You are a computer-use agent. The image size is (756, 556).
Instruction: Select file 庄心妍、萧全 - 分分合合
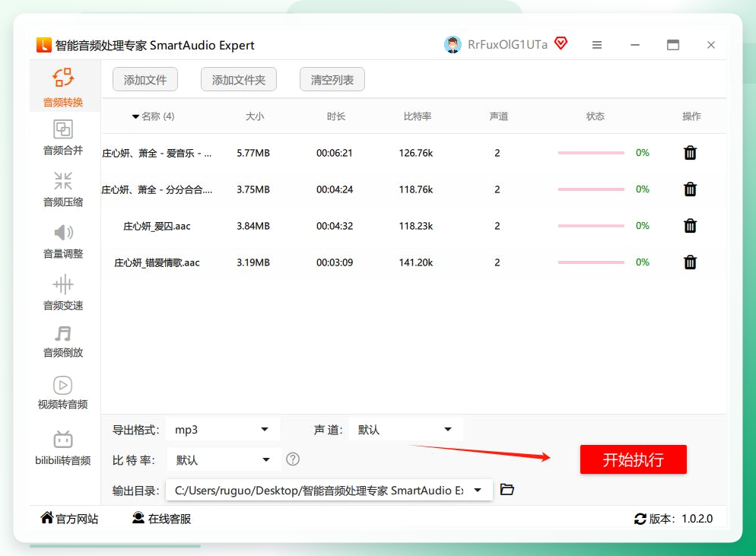157,189
